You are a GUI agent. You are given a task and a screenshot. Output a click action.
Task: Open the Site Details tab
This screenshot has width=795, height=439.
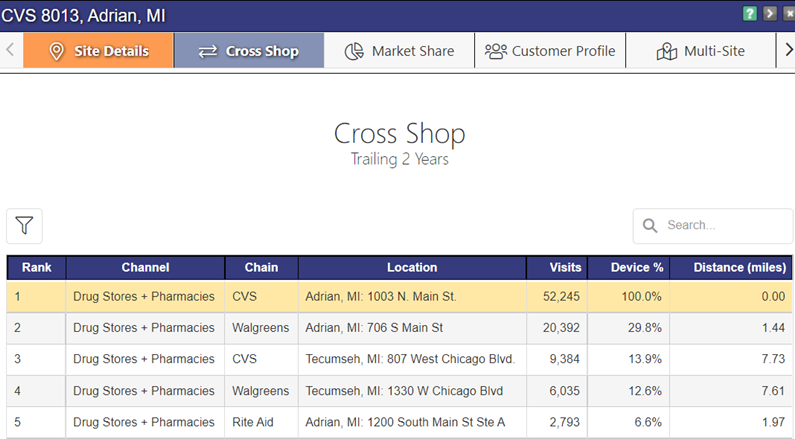click(98, 51)
